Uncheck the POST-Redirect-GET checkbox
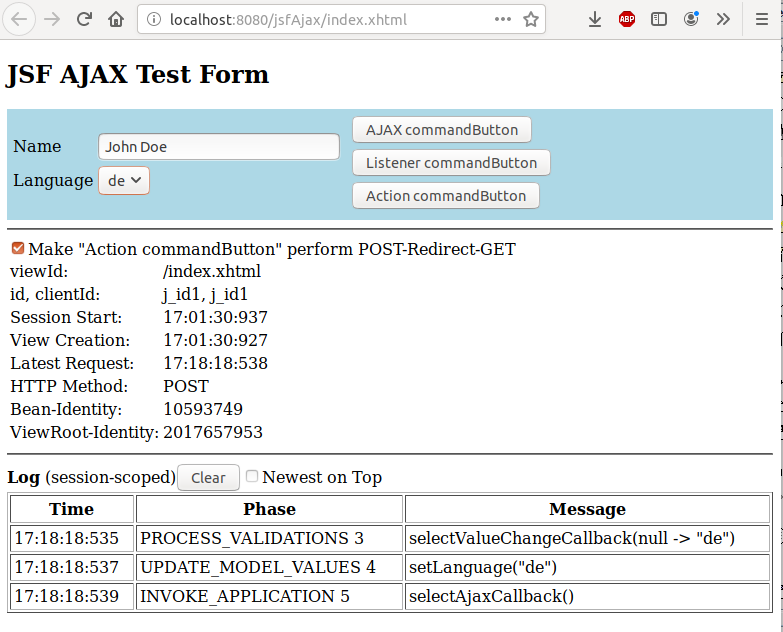The image size is (783, 632). click(18, 248)
